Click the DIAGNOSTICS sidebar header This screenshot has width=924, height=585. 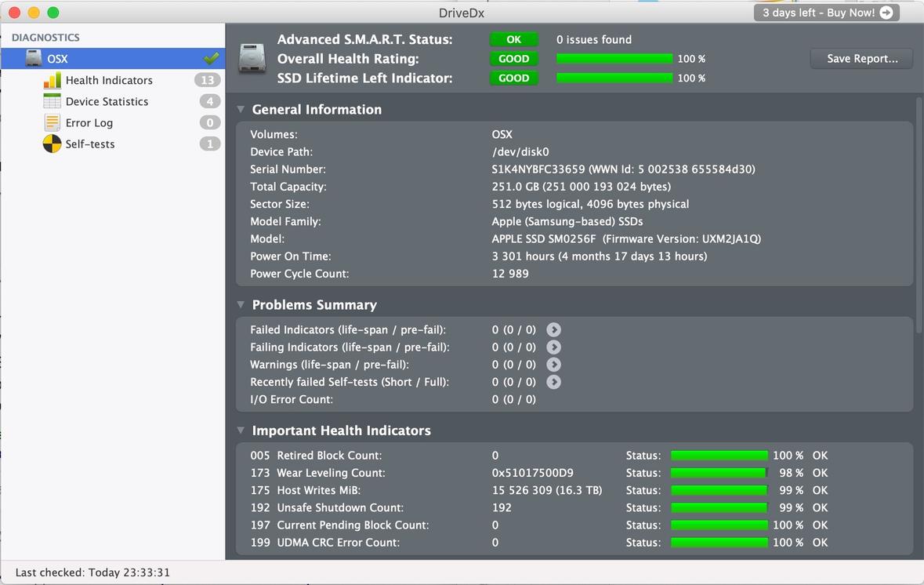click(45, 37)
